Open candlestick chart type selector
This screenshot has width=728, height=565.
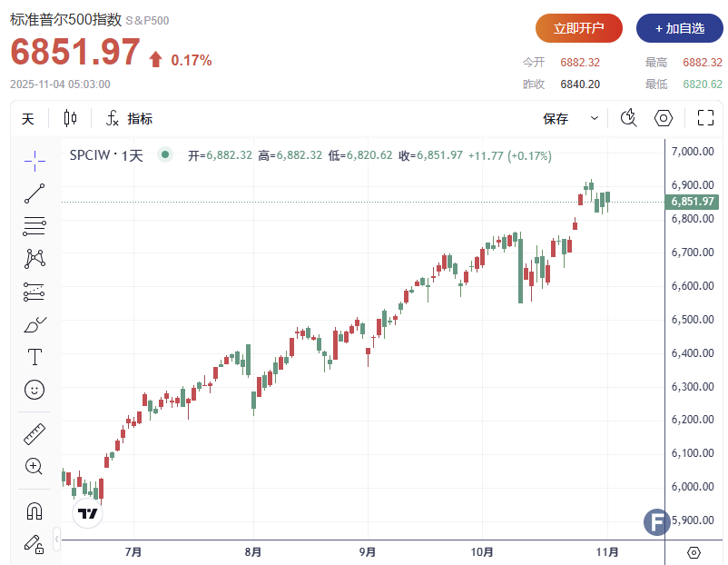[70, 118]
